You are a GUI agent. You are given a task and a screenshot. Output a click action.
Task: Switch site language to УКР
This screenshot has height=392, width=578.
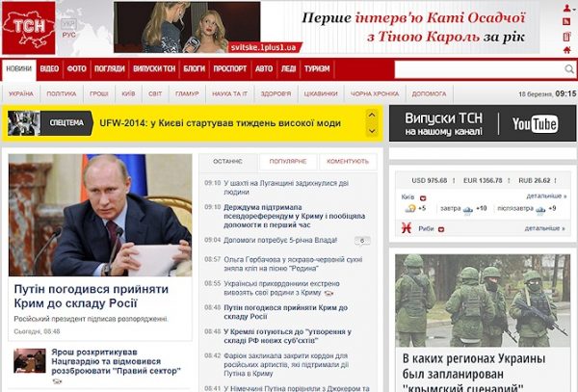(68, 25)
